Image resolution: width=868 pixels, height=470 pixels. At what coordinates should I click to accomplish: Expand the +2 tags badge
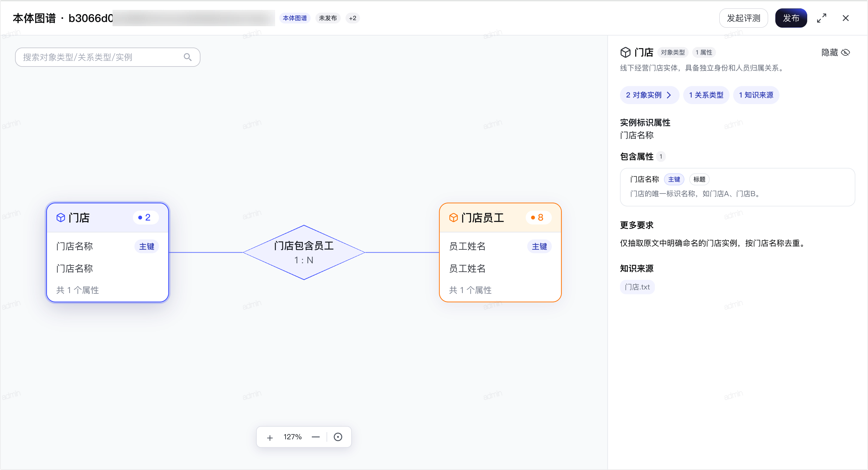tap(352, 18)
